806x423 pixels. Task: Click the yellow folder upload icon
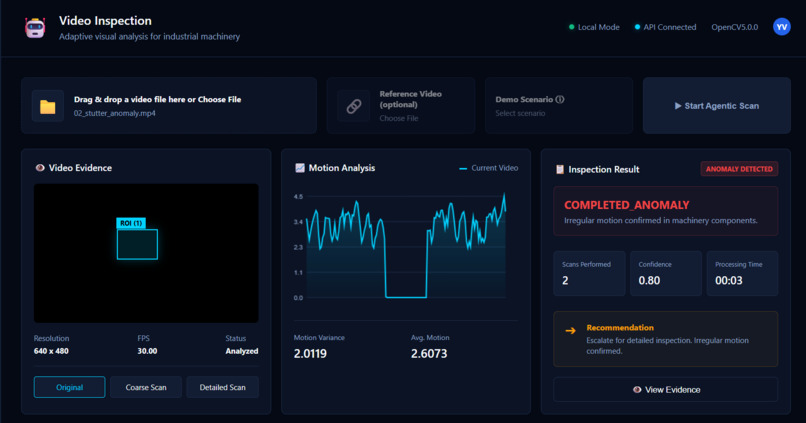pos(48,106)
